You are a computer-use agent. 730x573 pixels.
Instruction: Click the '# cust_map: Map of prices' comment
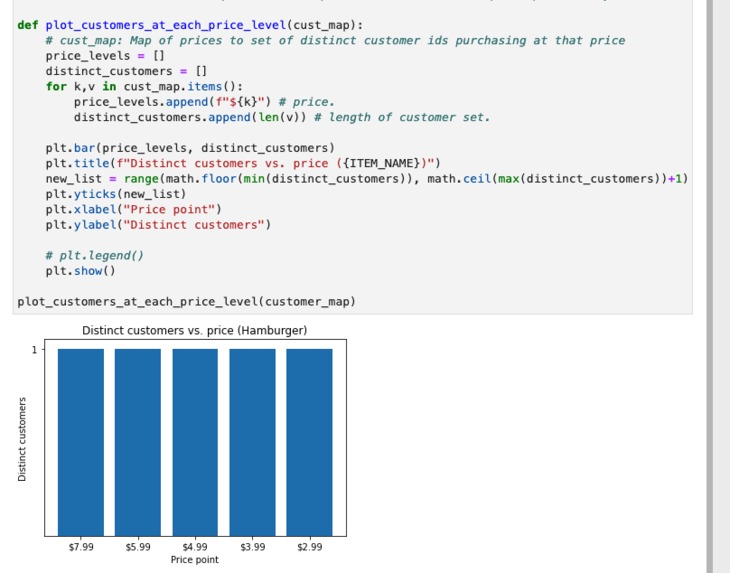pos(335,40)
